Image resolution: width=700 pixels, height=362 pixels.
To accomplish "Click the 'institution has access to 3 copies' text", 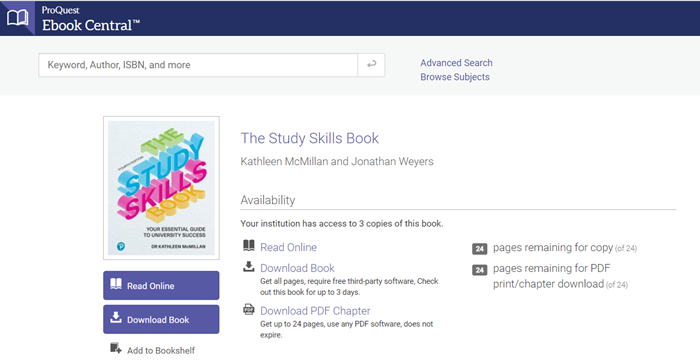I will (342, 224).
